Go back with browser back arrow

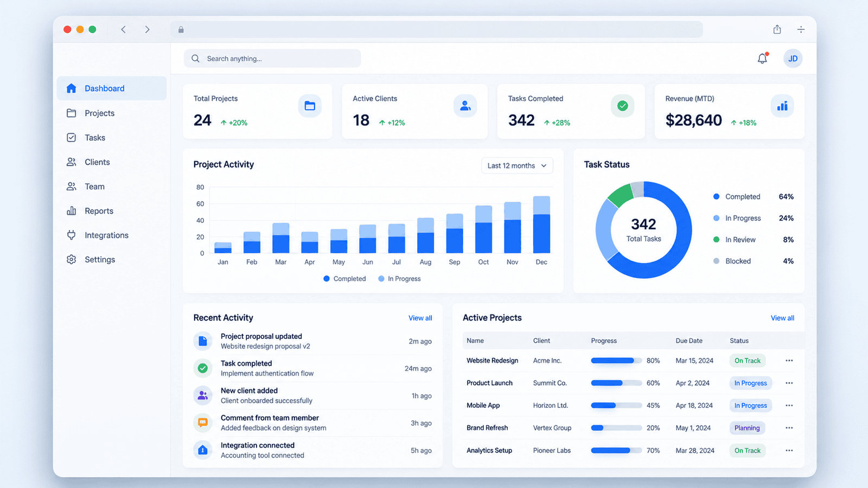click(x=123, y=29)
